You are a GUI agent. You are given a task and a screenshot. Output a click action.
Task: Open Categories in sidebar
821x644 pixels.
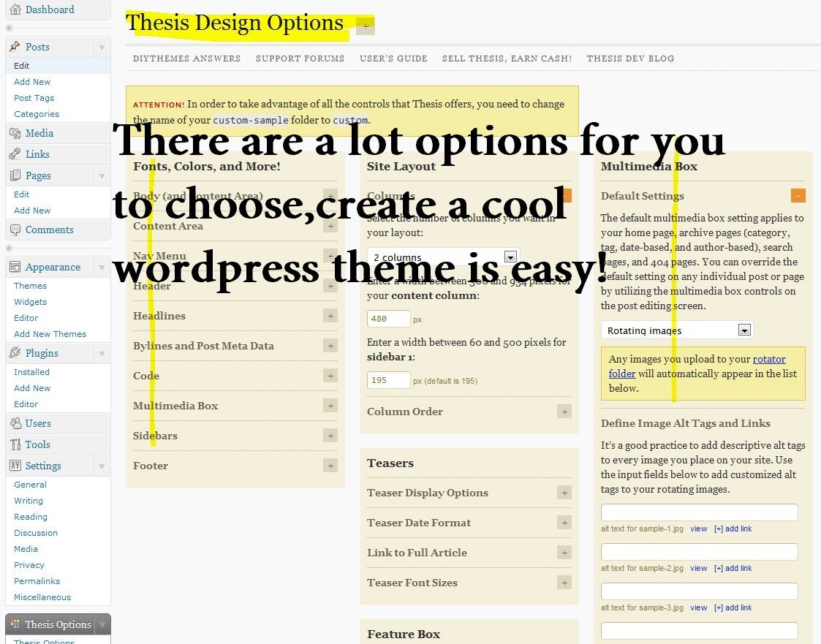tap(37, 114)
